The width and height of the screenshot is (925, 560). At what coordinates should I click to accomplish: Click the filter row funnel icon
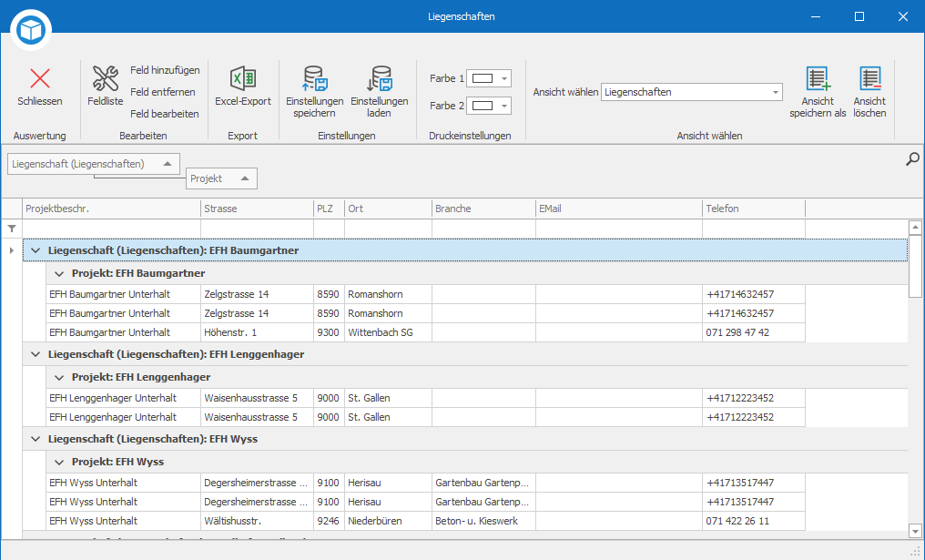[x=12, y=229]
